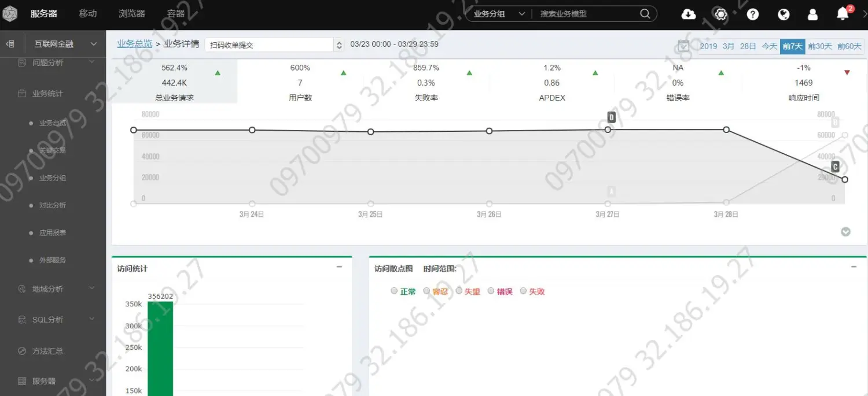Click the application logo icon at top left

click(x=10, y=14)
